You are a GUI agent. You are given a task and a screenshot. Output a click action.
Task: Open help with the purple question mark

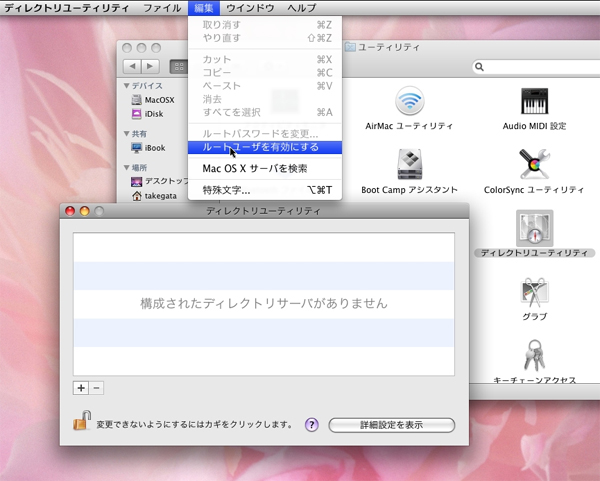312,425
